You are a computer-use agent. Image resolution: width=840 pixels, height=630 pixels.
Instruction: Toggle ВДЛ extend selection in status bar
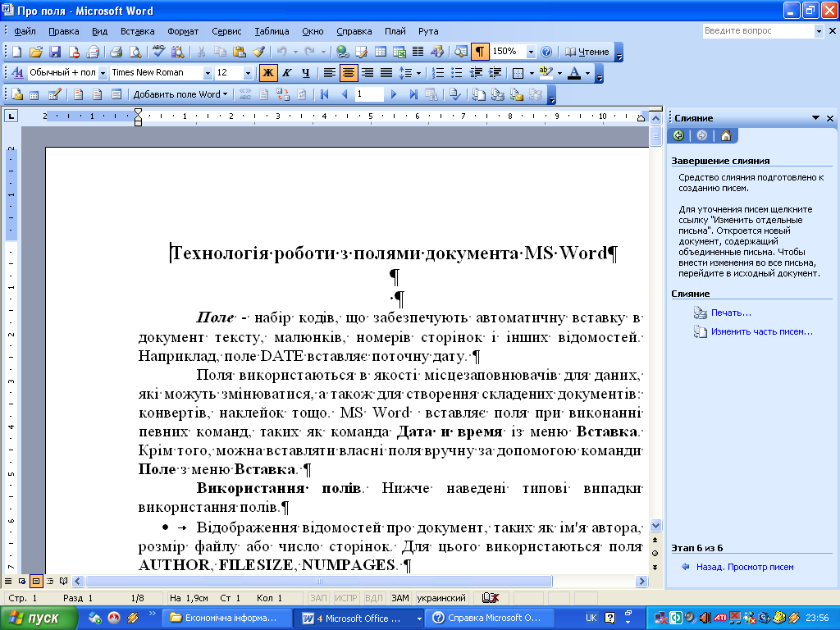tap(374, 598)
